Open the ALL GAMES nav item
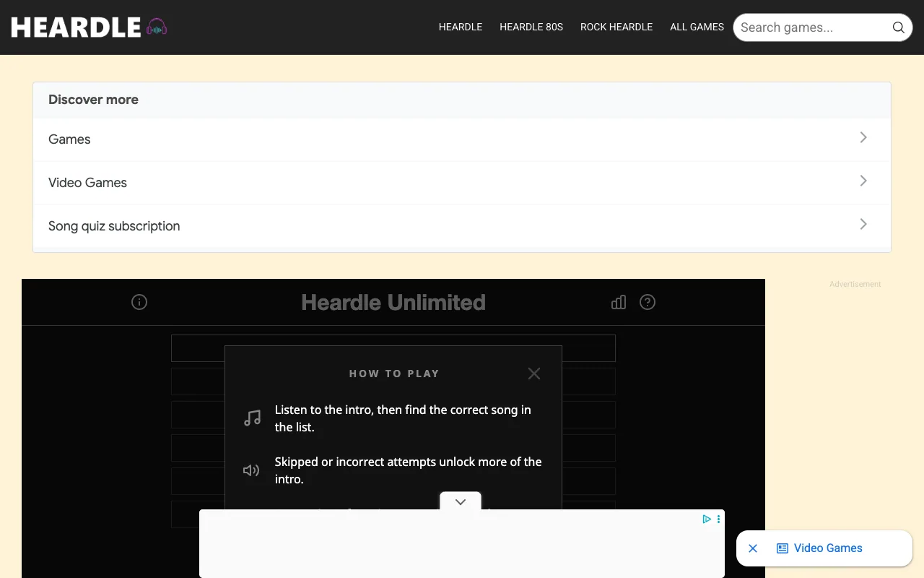 697,27
